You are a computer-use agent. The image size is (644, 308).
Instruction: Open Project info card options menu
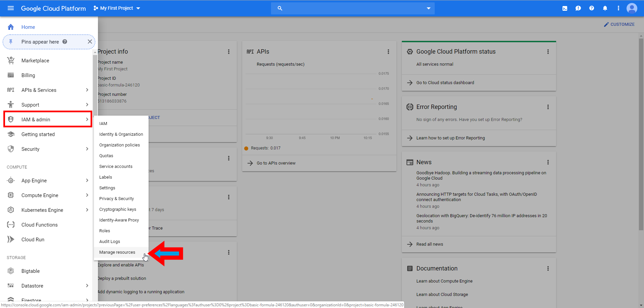pyautogui.click(x=229, y=52)
